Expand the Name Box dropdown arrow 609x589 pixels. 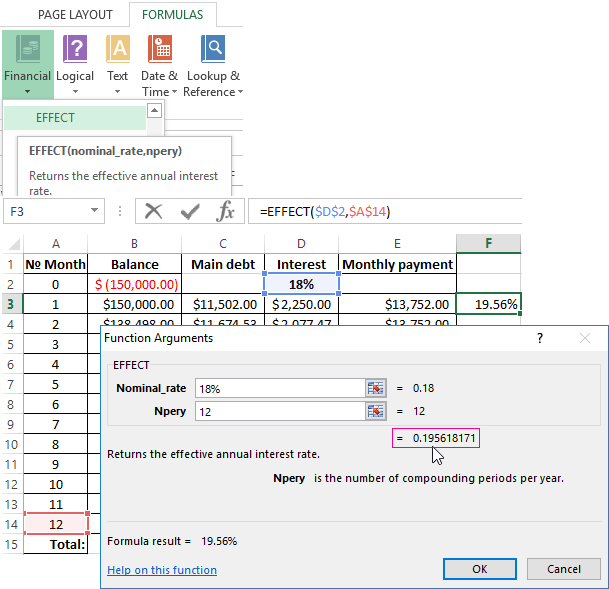click(95, 212)
